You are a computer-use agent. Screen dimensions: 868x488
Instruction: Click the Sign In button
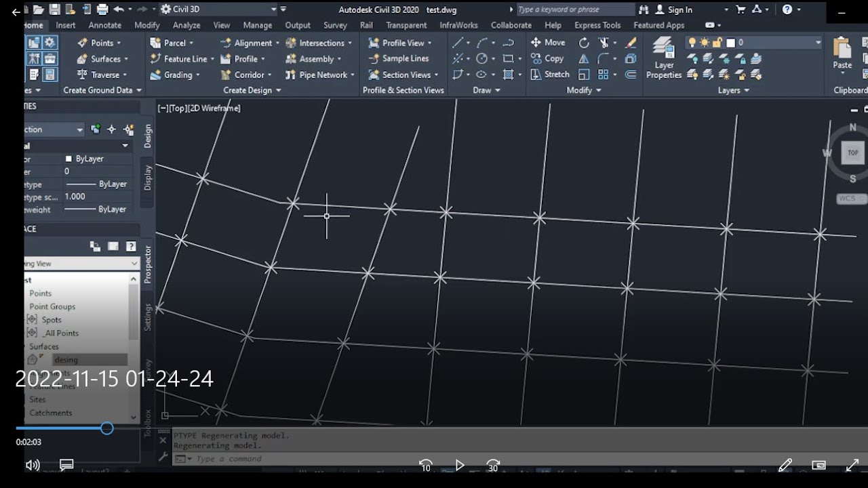tap(673, 9)
